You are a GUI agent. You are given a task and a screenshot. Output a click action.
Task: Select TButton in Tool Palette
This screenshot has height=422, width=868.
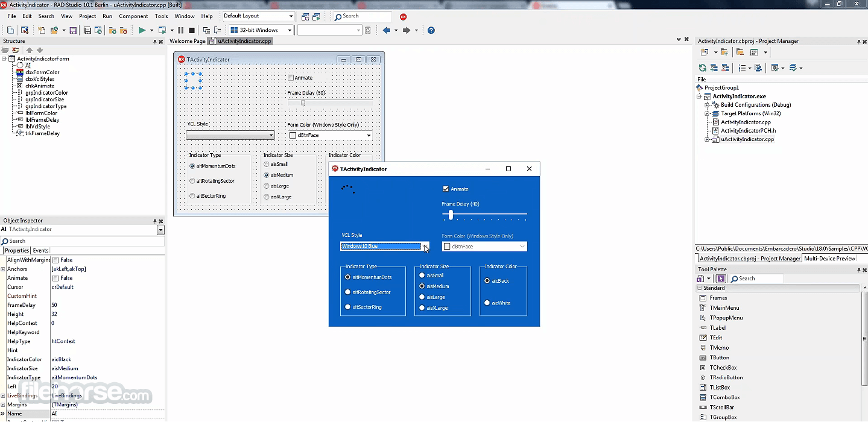pos(719,357)
